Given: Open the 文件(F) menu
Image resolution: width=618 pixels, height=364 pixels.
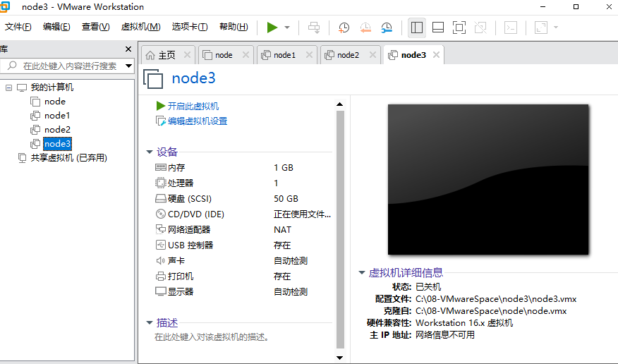Looking at the screenshot, I should coord(18,27).
